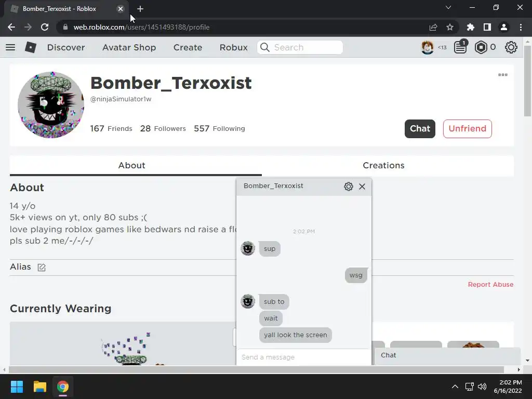Click the horizontal page scrollbar thumb
Image resolution: width=532 pixels, height=399 pixels.
click(256, 369)
